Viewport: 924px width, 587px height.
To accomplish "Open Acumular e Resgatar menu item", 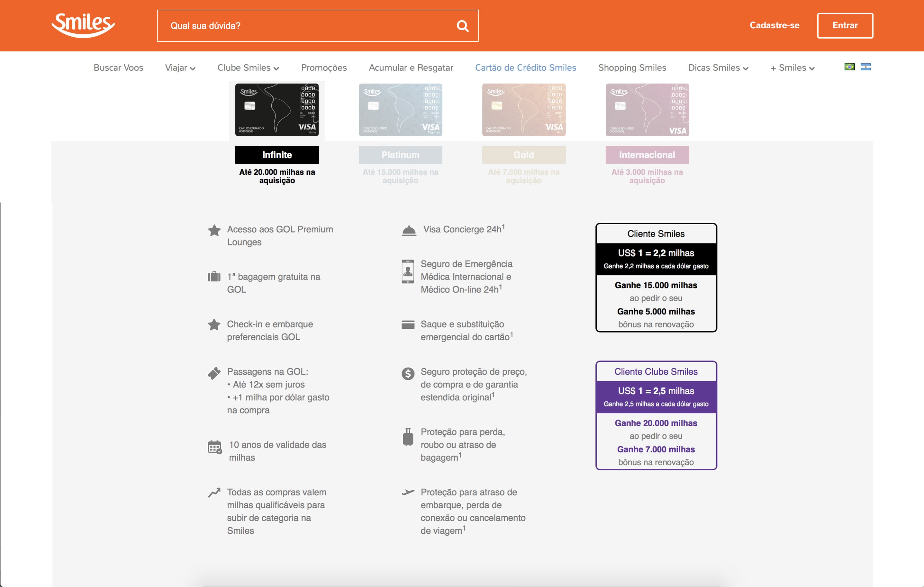I will click(411, 68).
